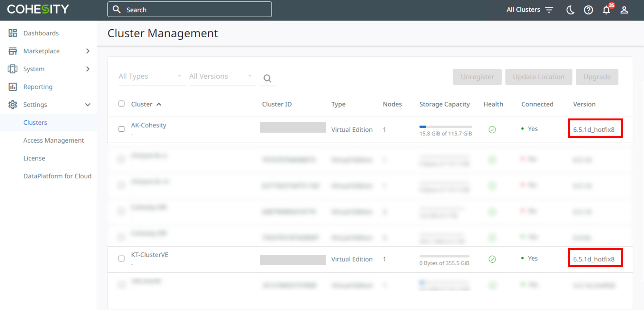644x310 pixels.
Task: Click the cluster filter search magnifier
Action: [x=267, y=78]
